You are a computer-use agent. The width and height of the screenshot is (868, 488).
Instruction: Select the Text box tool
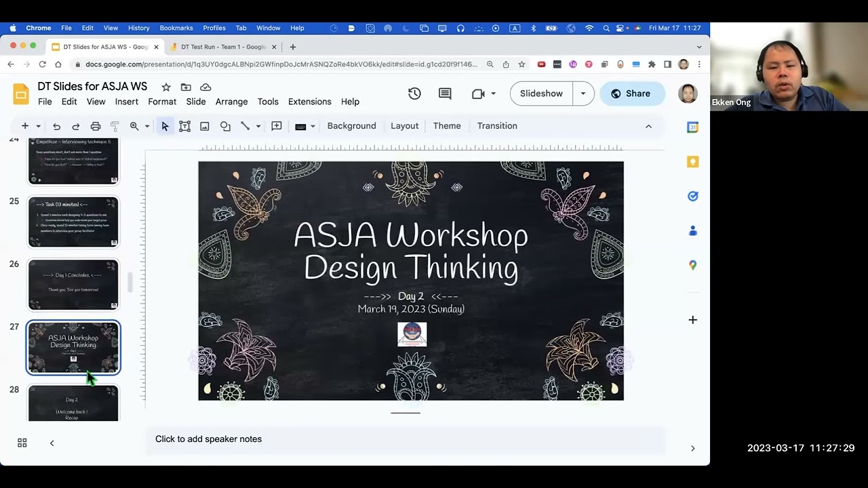(184, 126)
